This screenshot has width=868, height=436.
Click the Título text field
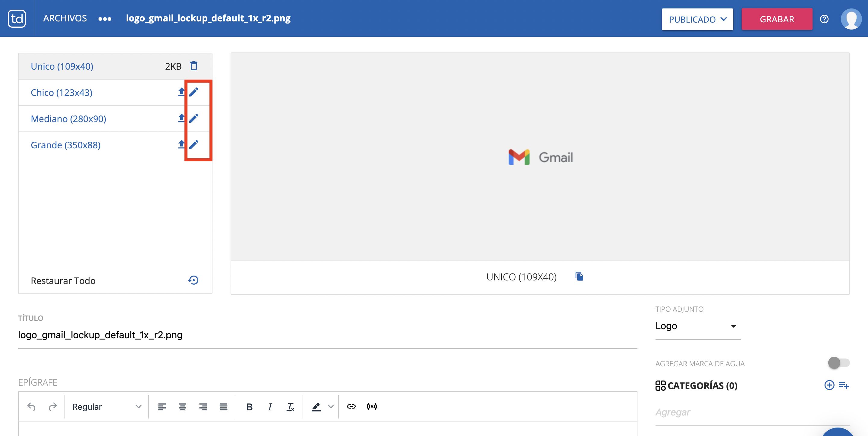328,335
